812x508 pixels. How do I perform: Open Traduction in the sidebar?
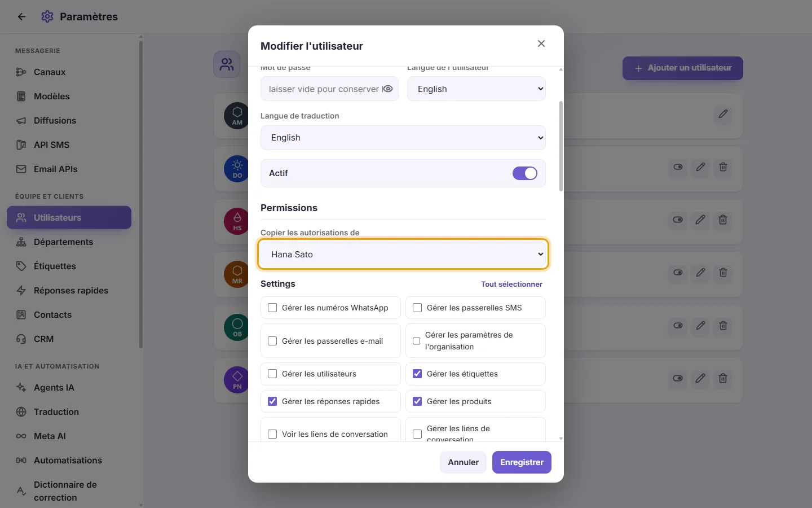(69, 412)
